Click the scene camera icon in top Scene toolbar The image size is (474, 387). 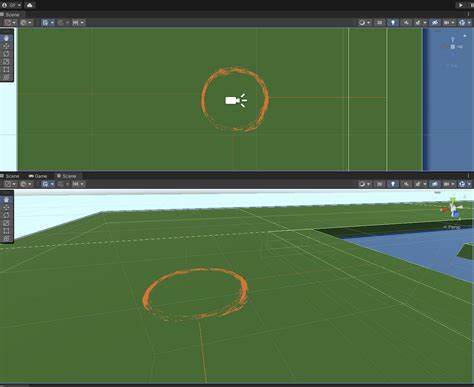447,23
